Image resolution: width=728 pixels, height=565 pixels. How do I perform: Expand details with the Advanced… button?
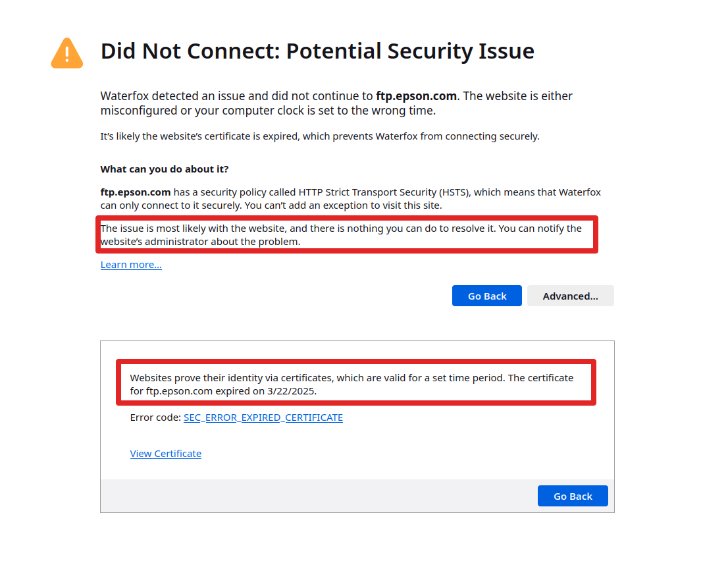point(570,296)
